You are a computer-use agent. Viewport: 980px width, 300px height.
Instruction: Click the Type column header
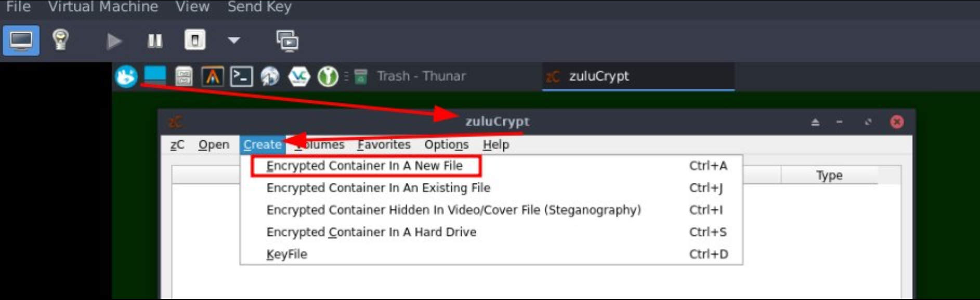(x=829, y=175)
